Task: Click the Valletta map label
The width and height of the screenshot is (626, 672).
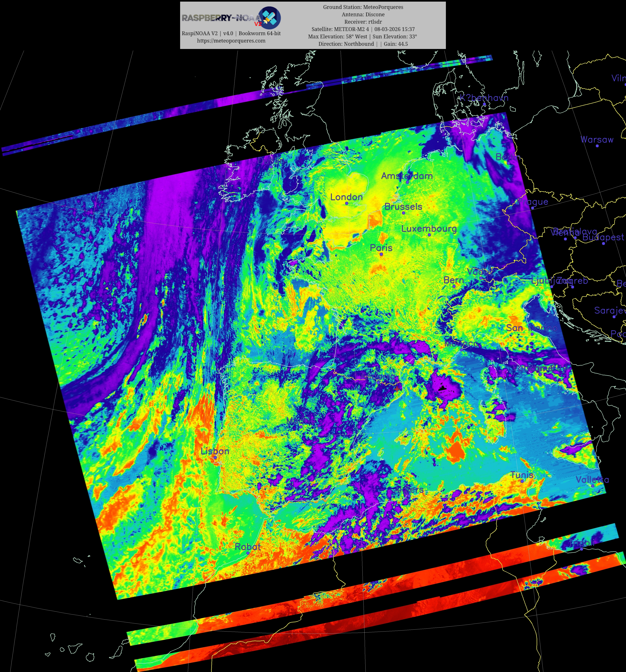Action: pos(592,479)
